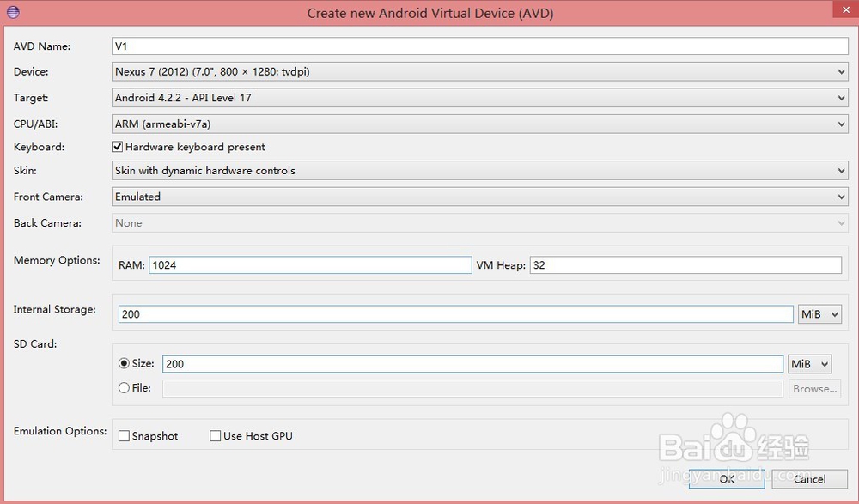Click the 'Device:' label
Viewport: 859px width, 504px height.
coord(31,72)
